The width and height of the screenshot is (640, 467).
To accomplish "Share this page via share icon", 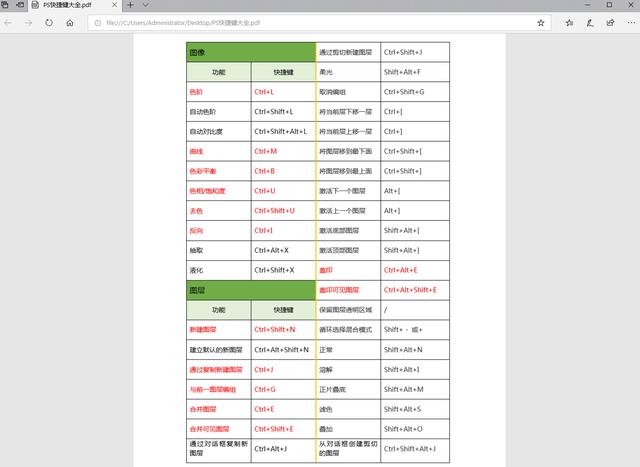I will coord(611,23).
